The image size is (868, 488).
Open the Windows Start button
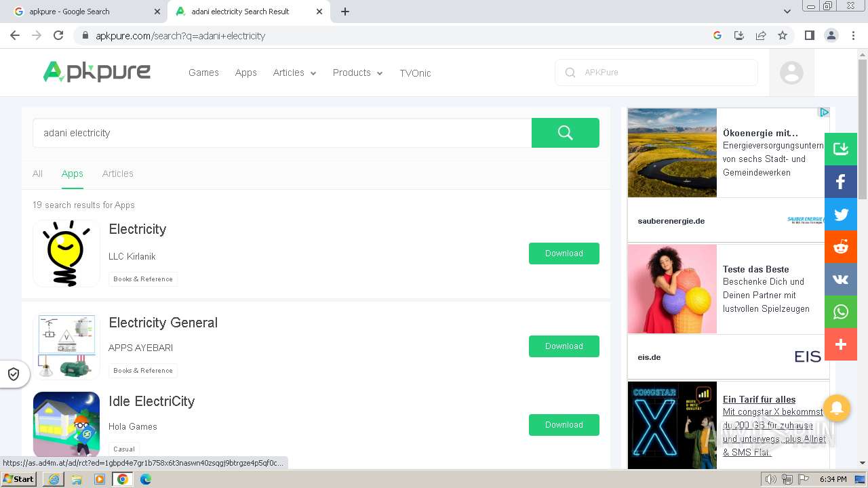pos(19,479)
